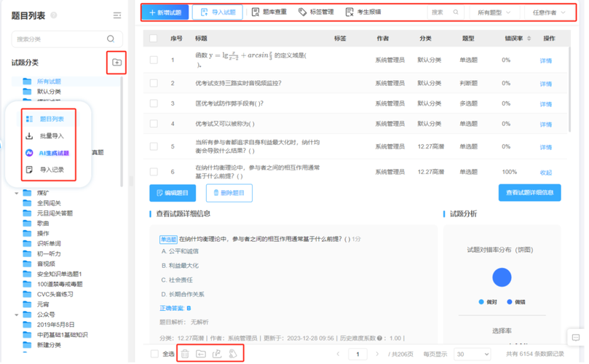The image size is (589, 364).
Task: Go to previous page arrow
Action: pyautogui.click(x=338, y=355)
